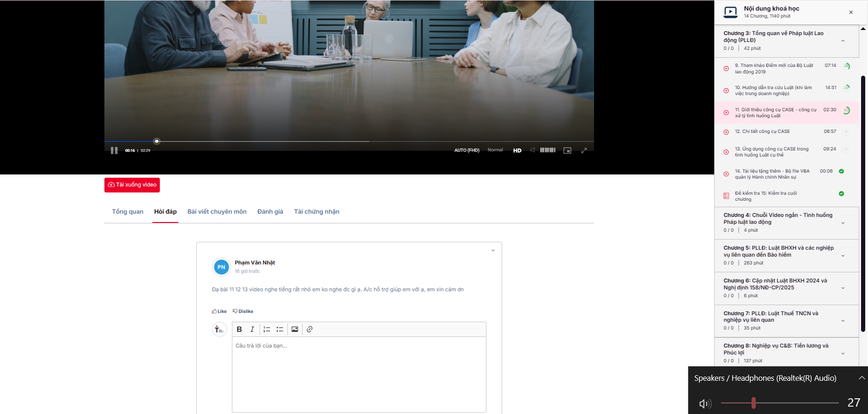This screenshot has width=868, height=414.
Task: Click the reply text field "Câu trả lời của bạn..."
Action: [359, 374]
